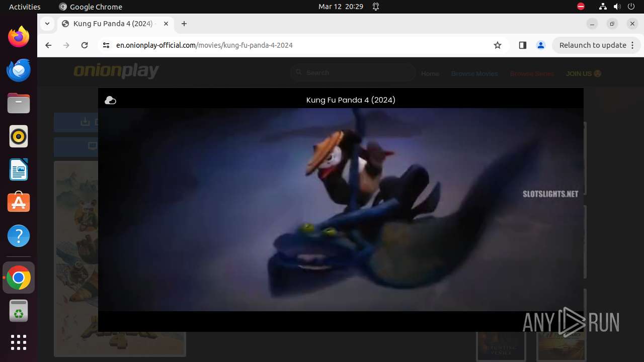This screenshot has height=362, width=644.
Task: Click the Kung Fu Panda video frame
Action: [x=341, y=210]
